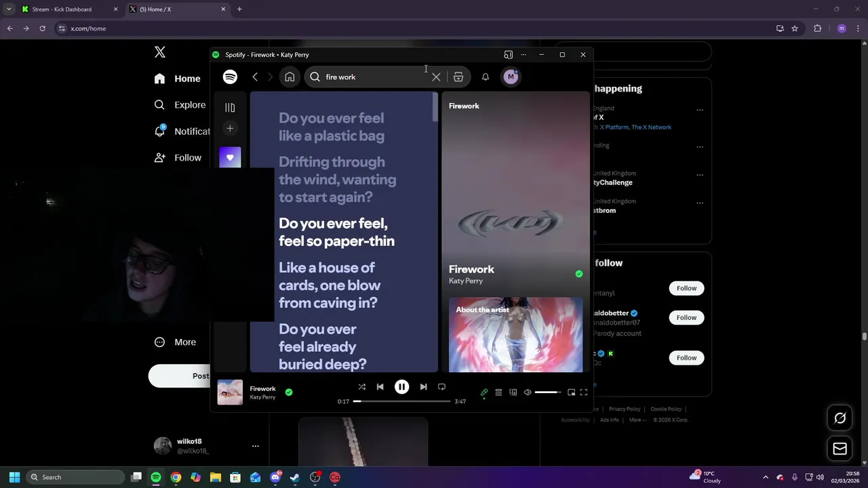
Task: Open X messages envelope button
Action: point(840,449)
